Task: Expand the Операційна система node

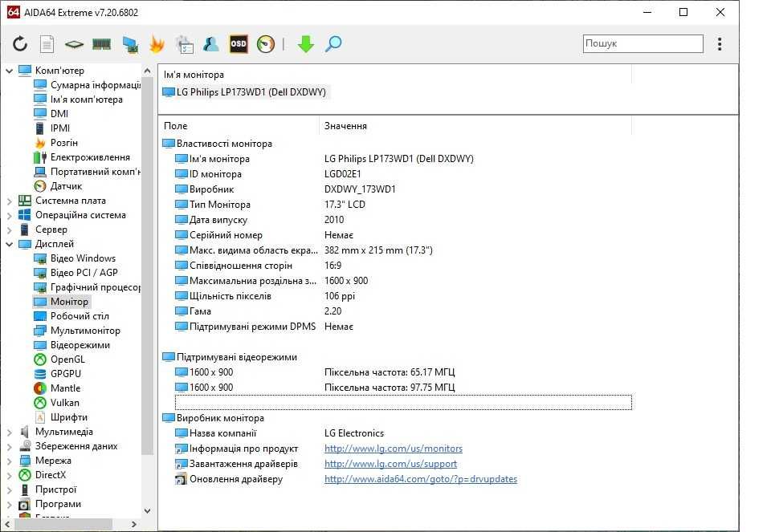Action: pyautogui.click(x=9, y=215)
